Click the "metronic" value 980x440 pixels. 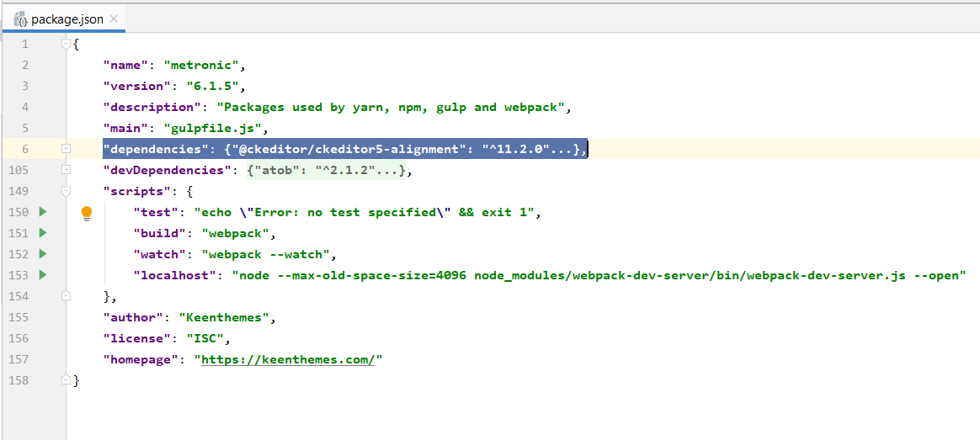pos(201,65)
